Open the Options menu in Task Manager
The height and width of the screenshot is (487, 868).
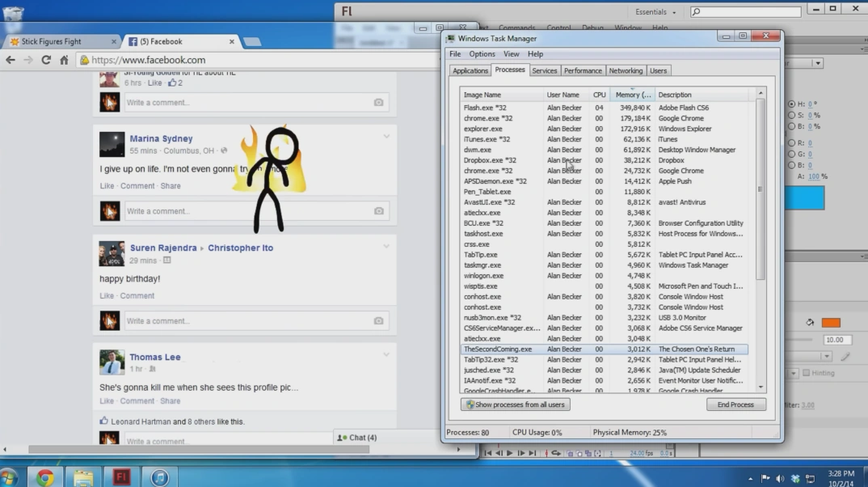click(x=482, y=54)
